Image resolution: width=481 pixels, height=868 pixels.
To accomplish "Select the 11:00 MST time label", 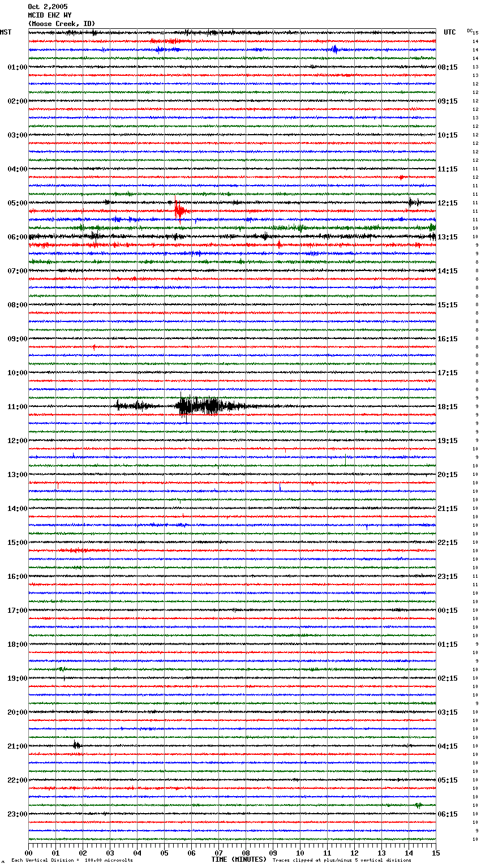I will (17, 407).
